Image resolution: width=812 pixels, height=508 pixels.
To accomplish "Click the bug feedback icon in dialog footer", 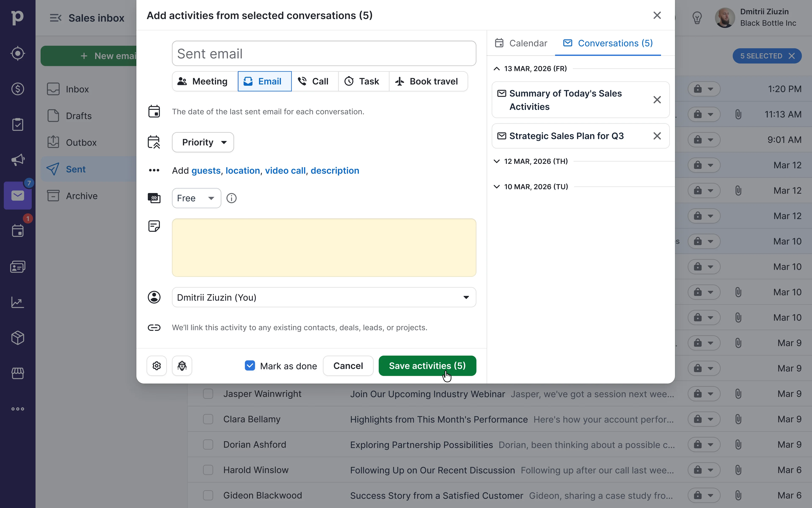I will pos(182,366).
